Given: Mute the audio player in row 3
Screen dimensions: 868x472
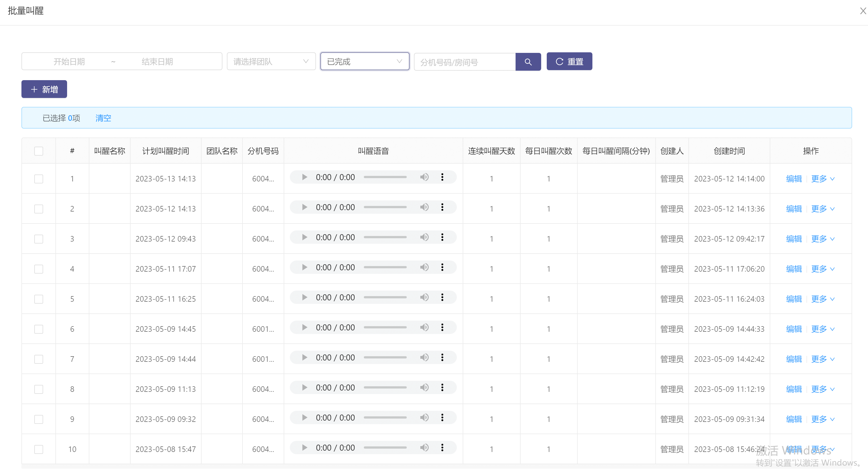Looking at the screenshot, I should [424, 237].
